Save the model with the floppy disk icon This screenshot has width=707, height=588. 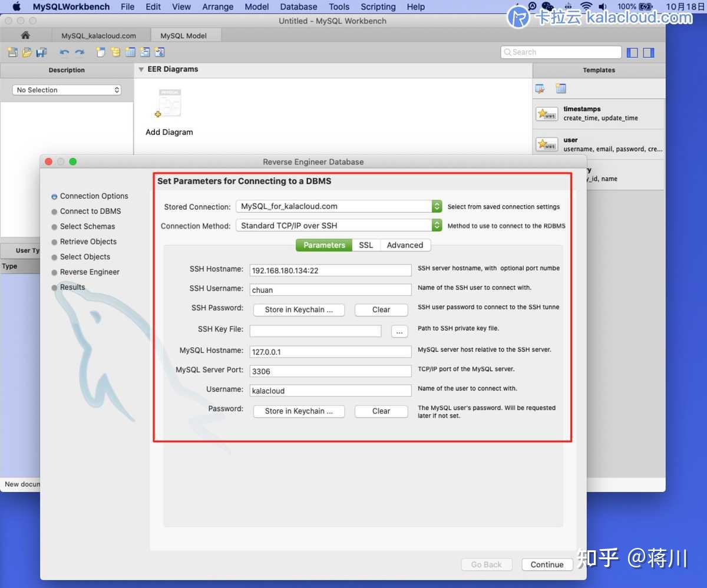(41, 52)
